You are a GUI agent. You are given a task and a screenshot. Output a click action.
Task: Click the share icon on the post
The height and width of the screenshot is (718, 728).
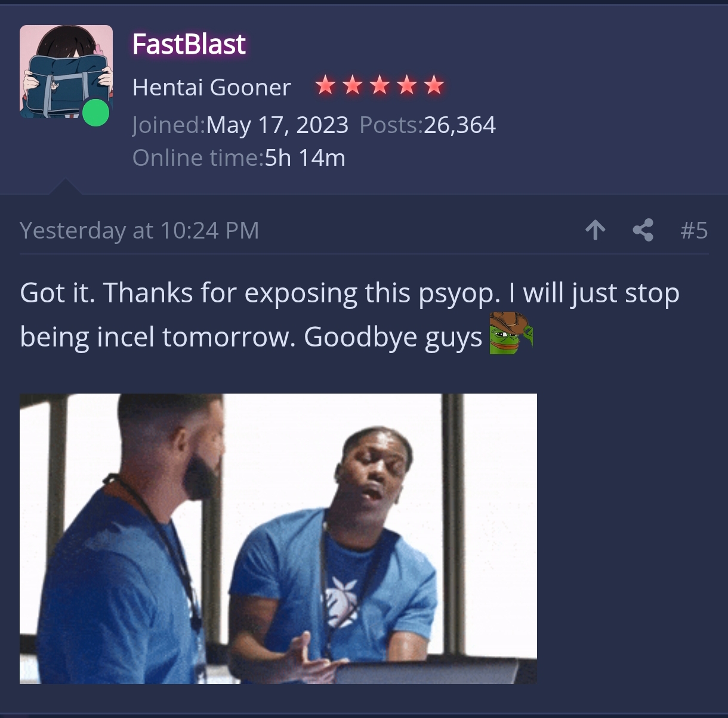point(643,230)
